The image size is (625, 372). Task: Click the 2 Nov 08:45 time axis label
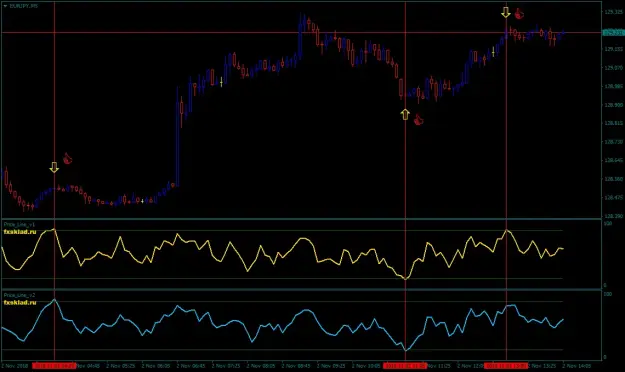click(296, 366)
